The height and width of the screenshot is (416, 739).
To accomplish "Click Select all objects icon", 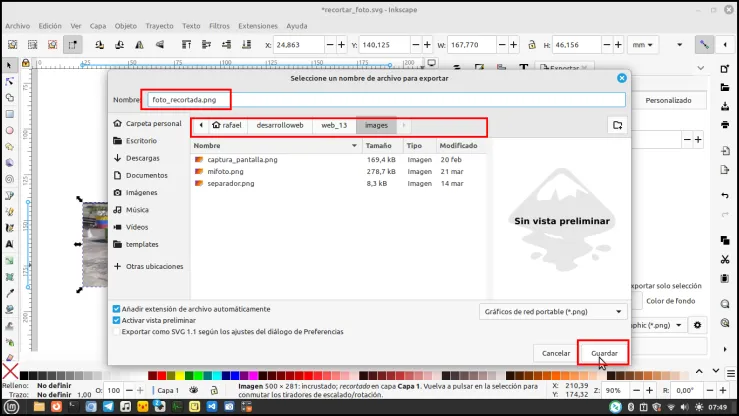I will point(13,45).
